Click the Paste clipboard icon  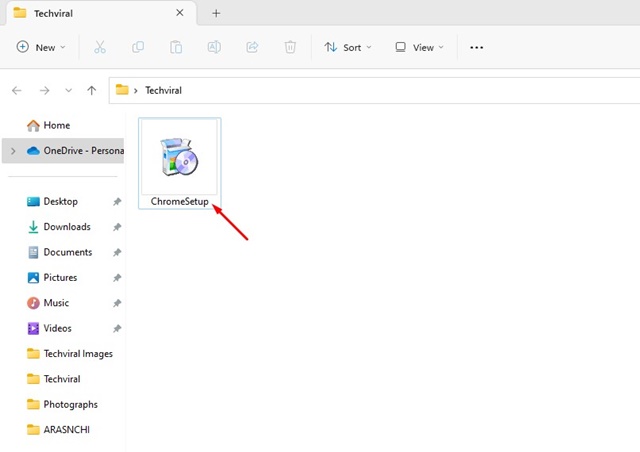[176, 47]
